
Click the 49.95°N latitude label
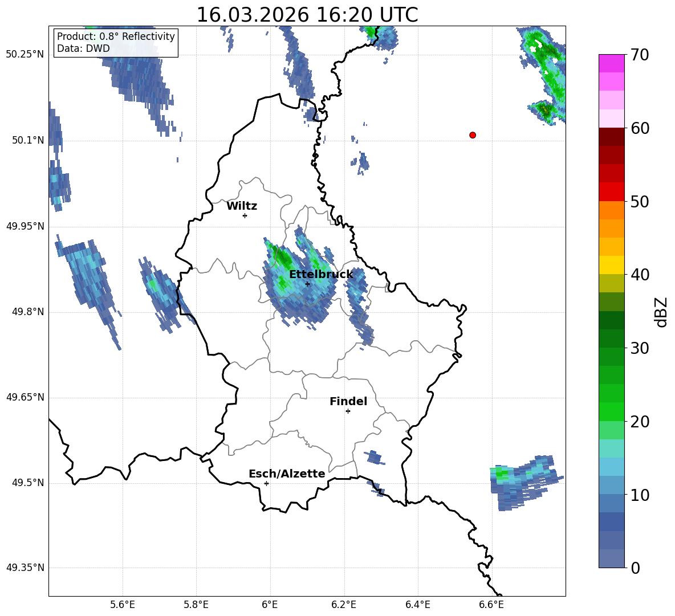(25, 226)
